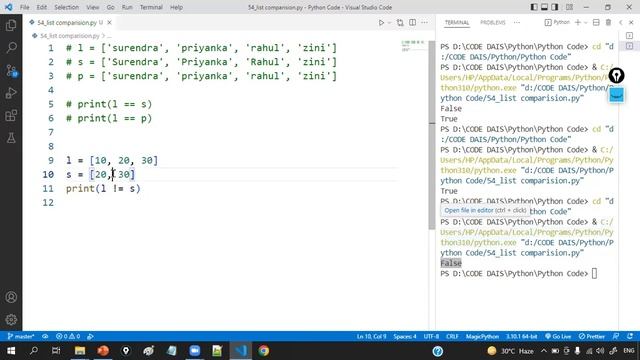The height and width of the screenshot is (360, 640).
Task: Open the Go menu
Action: click(110, 7)
